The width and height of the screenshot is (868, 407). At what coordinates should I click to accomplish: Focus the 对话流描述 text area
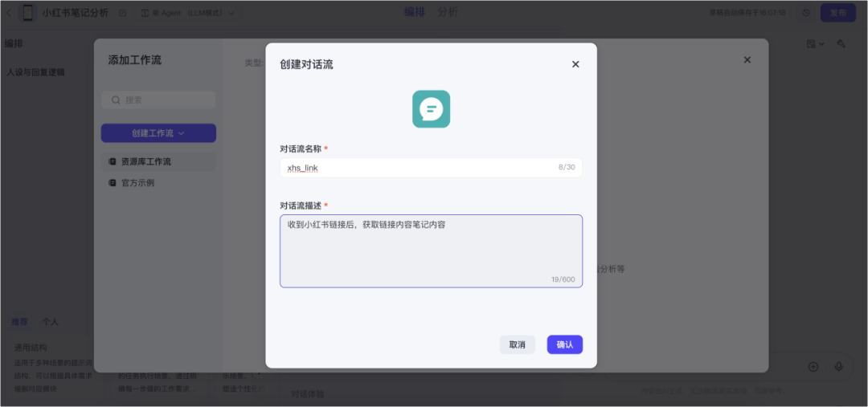coord(432,251)
